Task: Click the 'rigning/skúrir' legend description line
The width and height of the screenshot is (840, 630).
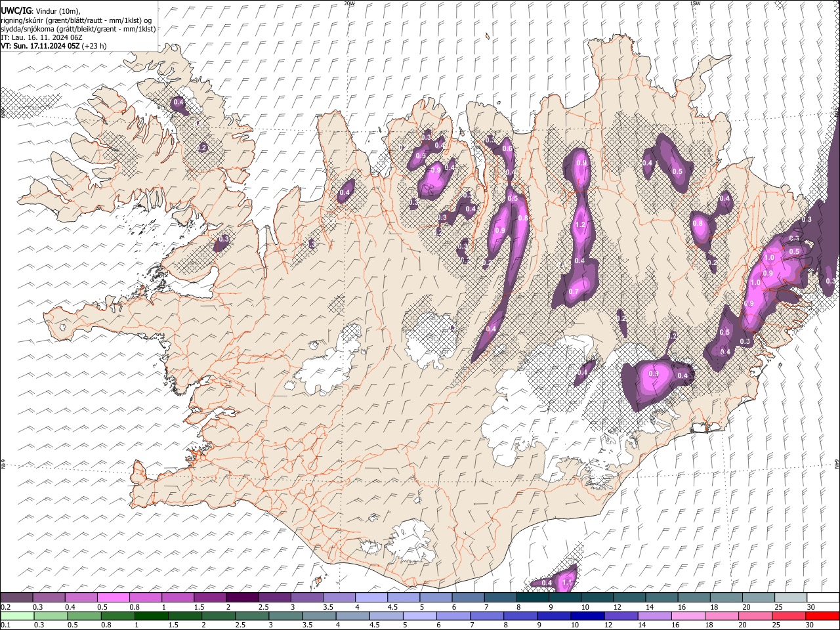Action: coord(77,20)
